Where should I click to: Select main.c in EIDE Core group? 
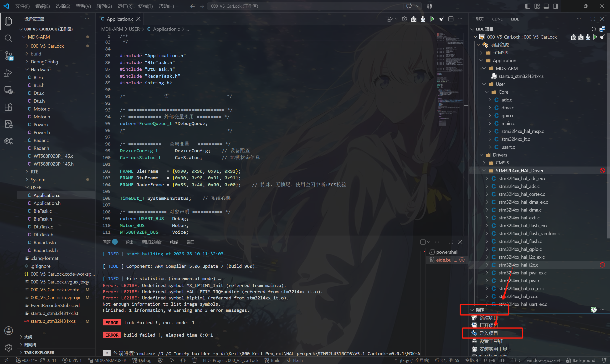[x=508, y=123]
